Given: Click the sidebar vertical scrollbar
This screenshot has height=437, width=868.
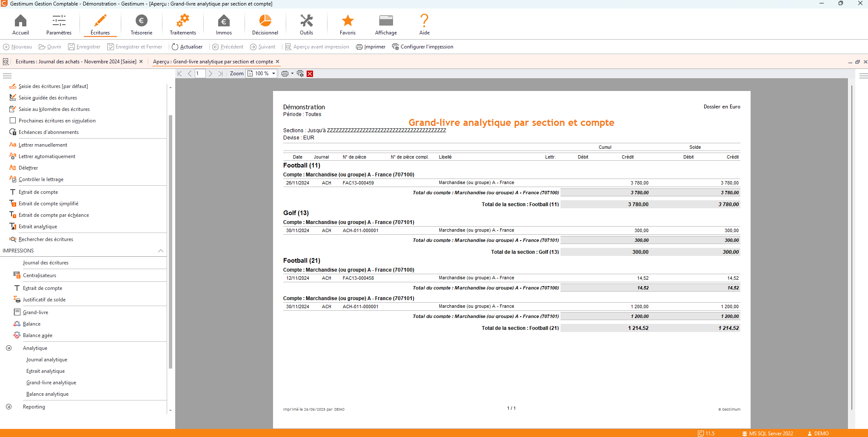Looking at the screenshot, I should 171,242.
